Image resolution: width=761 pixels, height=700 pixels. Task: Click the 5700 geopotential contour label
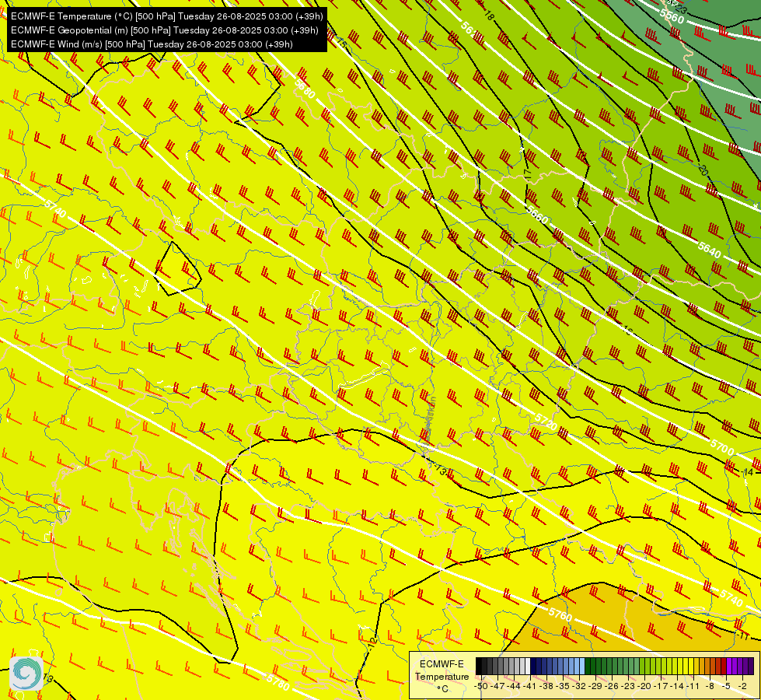721,446
